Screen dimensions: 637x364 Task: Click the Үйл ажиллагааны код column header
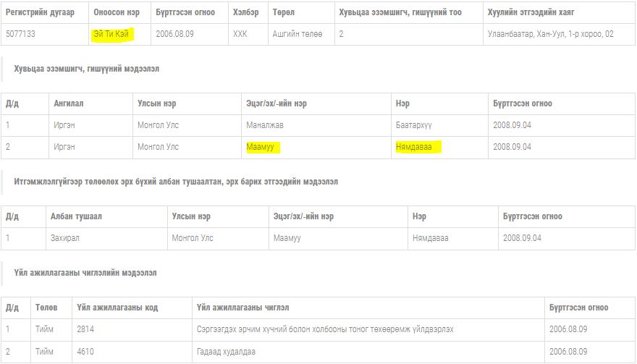117,308
